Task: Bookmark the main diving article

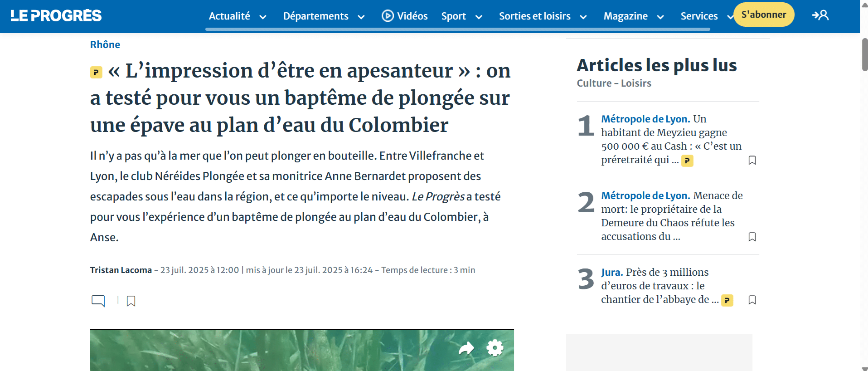Action: (x=131, y=301)
